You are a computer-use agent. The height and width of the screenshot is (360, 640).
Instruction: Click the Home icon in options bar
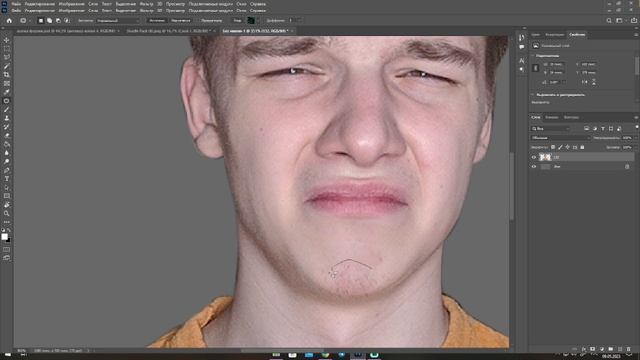(9, 20)
